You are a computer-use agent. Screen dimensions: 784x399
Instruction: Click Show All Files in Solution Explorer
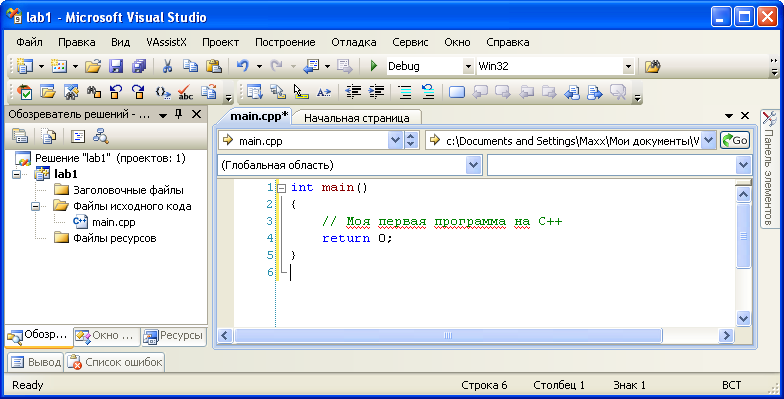click(x=48, y=136)
